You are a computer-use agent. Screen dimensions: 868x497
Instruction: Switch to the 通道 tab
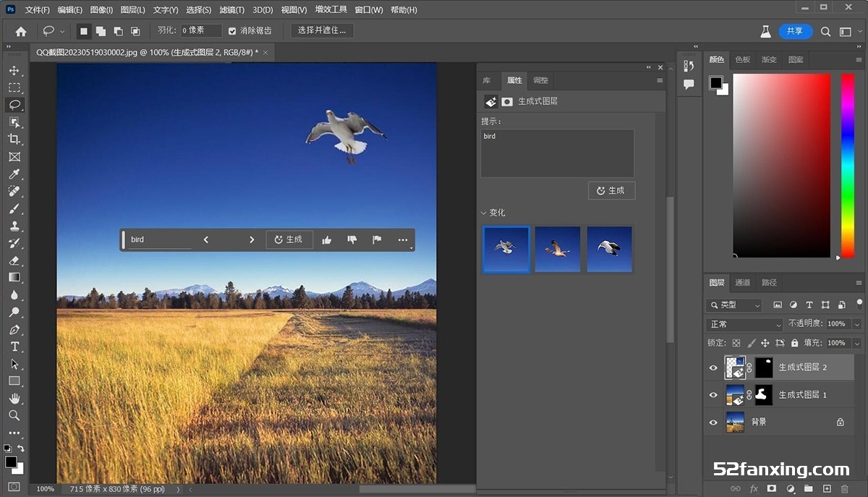pyautogui.click(x=743, y=283)
